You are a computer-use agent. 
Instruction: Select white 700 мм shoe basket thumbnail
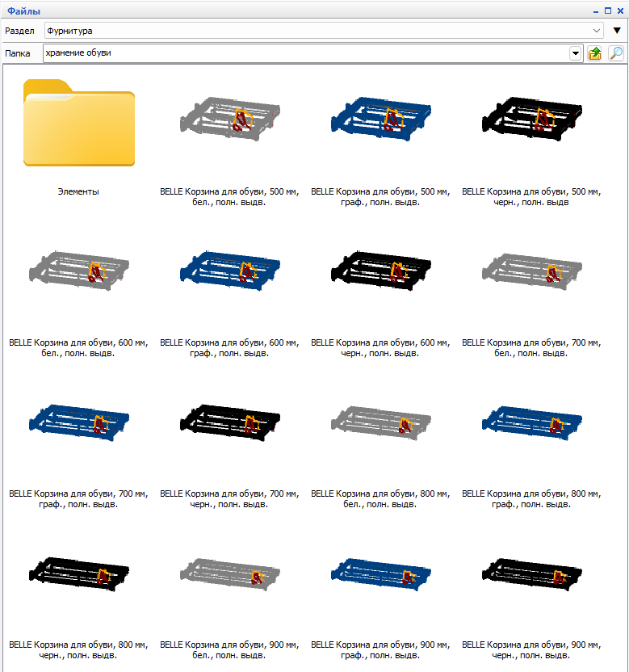(x=532, y=271)
